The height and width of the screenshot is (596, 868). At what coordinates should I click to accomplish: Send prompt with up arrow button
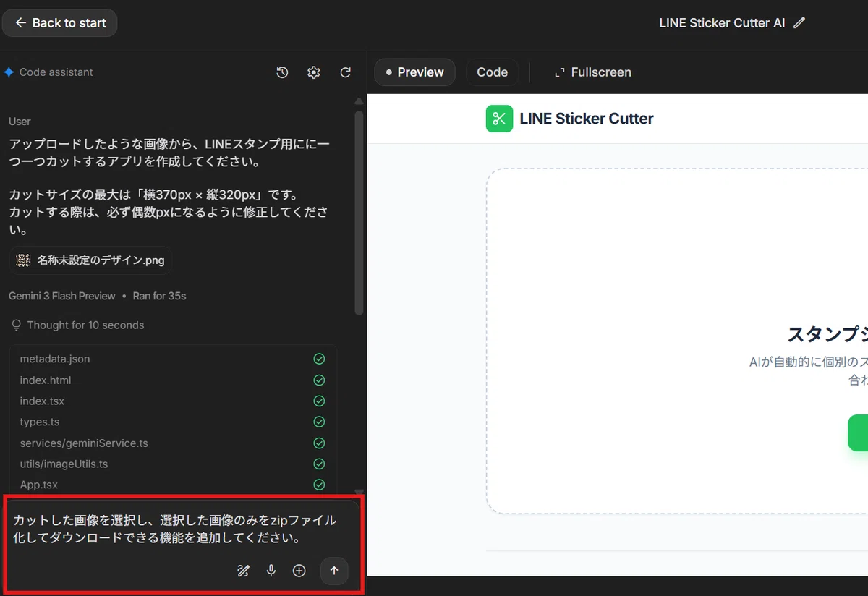point(334,571)
